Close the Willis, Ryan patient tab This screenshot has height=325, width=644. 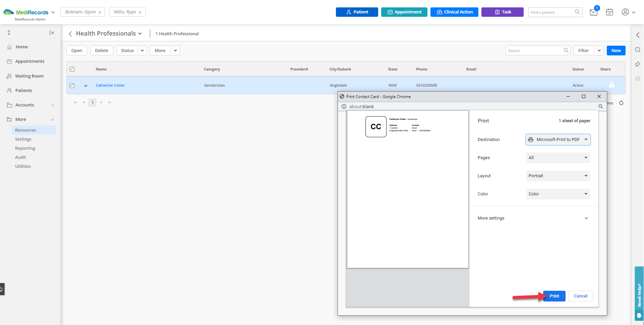(140, 12)
